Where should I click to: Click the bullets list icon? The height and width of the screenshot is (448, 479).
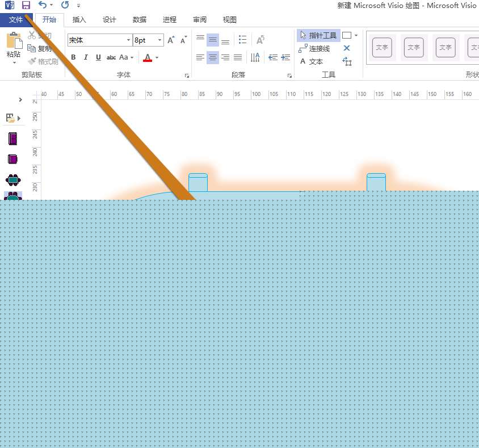coord(242,40)
